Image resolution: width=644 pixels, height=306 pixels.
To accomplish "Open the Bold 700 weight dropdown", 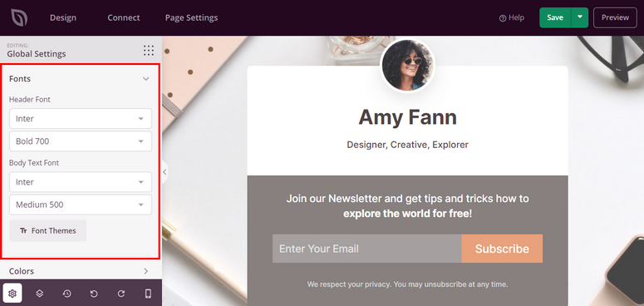I will coord(81,141).
